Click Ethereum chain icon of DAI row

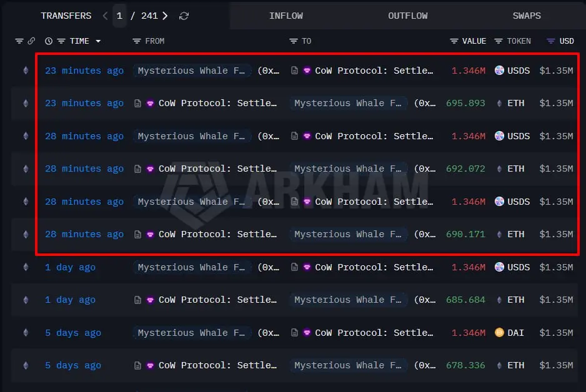(x=26, y=333)
